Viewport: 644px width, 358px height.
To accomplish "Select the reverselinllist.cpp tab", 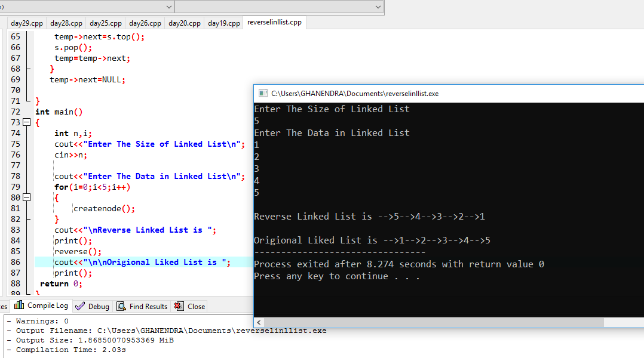I will (x=274, y=23).
